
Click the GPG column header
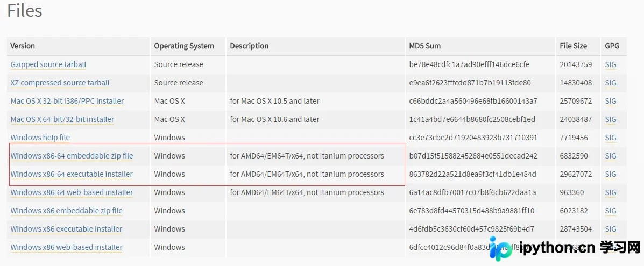(612, 46)
